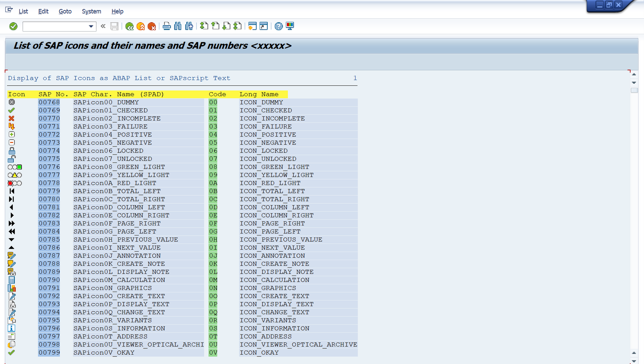The height and width of the screenshot is (364, 644).
Task: Select the text SAPicon09_YELLOW_LIGHT
Action: point(121,175)
